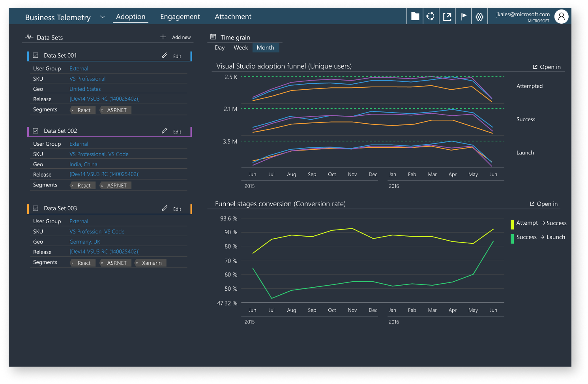Click External user group in Data Set 001
The width and height of the screenshot is (588, 384).
tap(79, 68)
